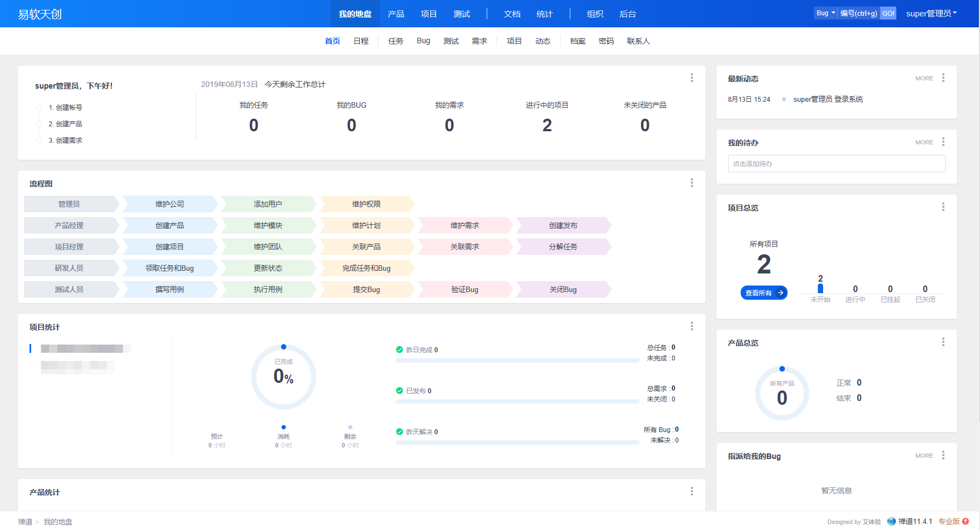The height and width of the screenshot is (530, 980).
Task: Open the 指派给我的Bug block three-dot menu
Action: point(943,455)
